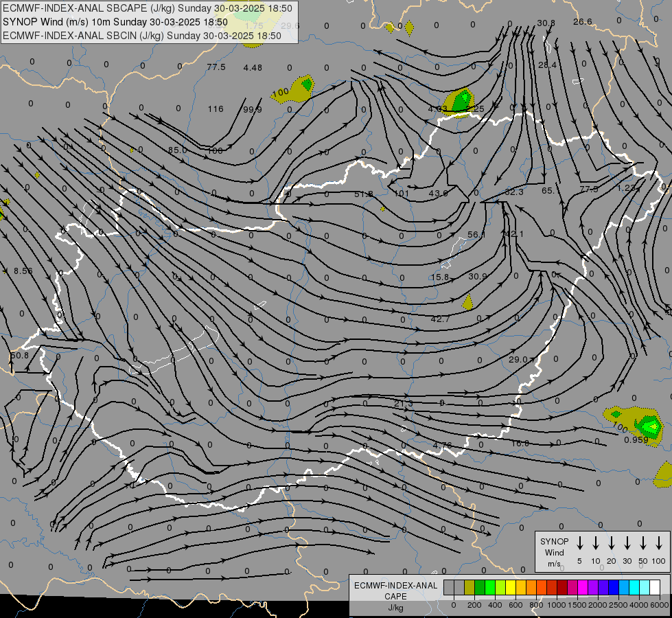
Task: Click the map value '0.959'
Action: point(636,439)
